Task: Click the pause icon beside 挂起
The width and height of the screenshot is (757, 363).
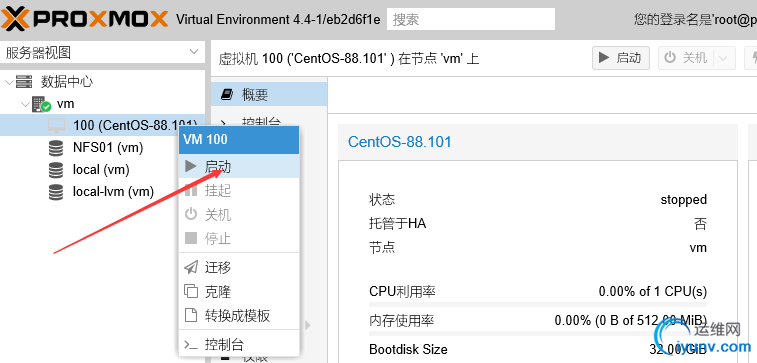Action: point(191,191)
